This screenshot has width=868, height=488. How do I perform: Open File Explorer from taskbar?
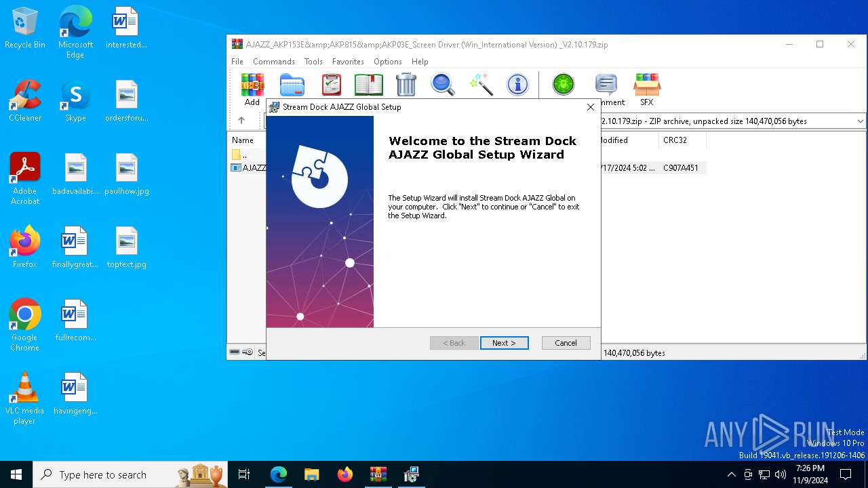311,474
